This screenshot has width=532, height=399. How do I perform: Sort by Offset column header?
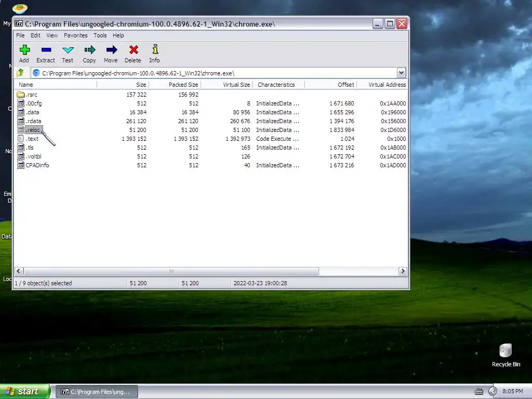point(330,85)
